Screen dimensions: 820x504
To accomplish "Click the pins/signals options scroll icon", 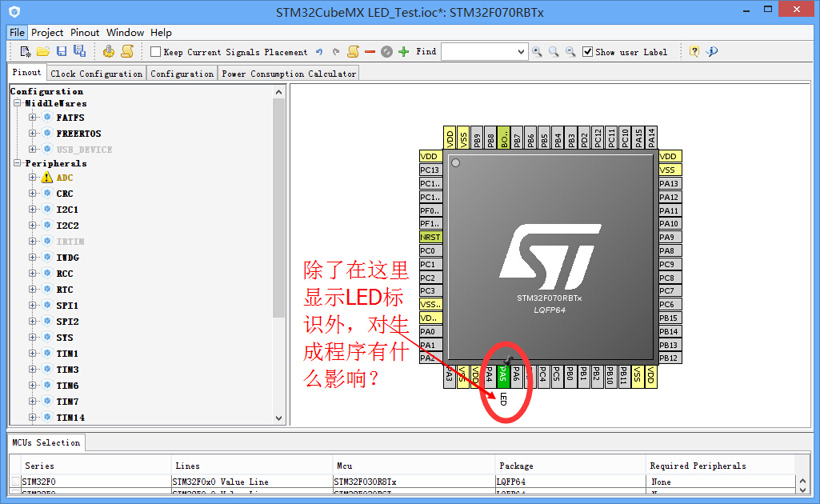I will click(354, 51).
